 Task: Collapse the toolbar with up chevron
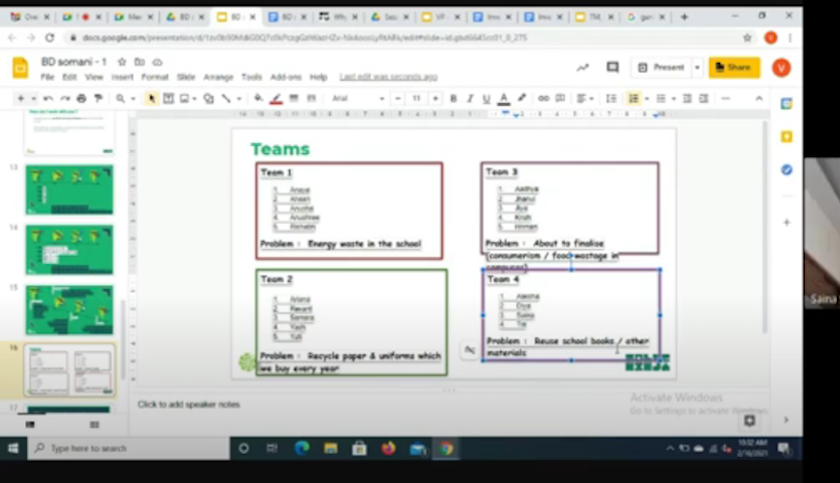[759, 99]
